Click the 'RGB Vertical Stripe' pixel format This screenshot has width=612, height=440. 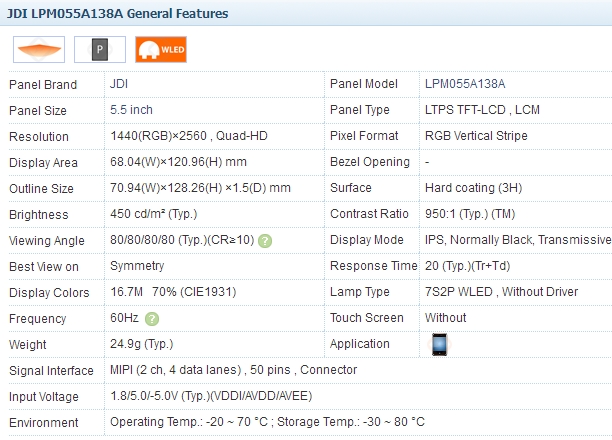point(476,136)
